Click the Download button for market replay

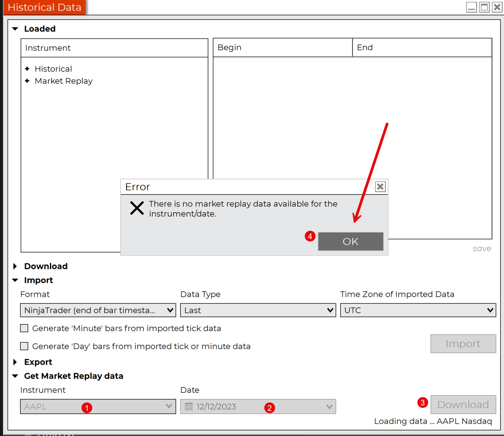(463, 405)
